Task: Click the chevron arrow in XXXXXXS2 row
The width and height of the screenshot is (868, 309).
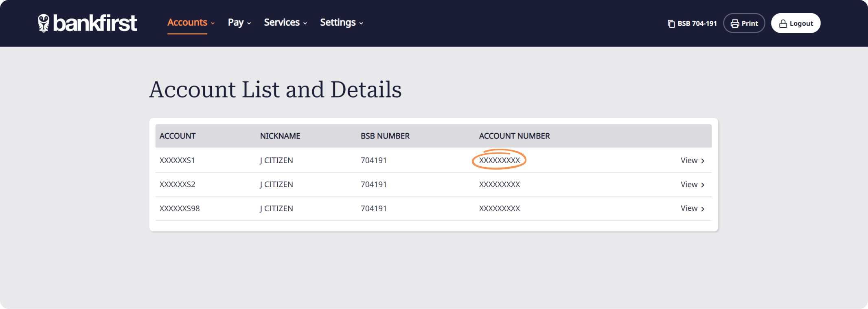Action: (703, 185)
